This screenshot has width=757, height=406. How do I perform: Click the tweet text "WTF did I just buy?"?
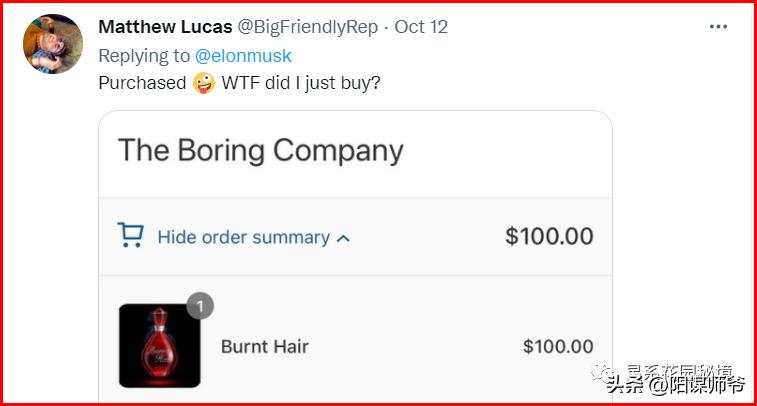pos(300,83)
